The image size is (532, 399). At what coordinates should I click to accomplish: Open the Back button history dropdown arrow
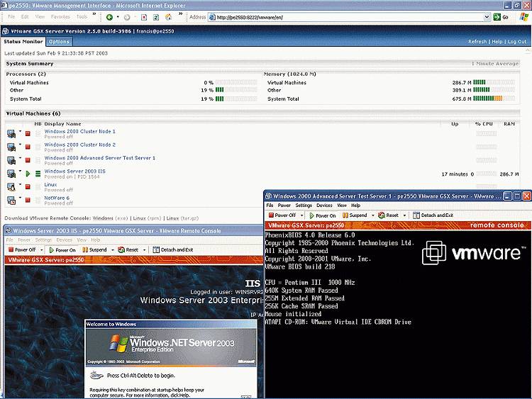[x=118, y=17]
